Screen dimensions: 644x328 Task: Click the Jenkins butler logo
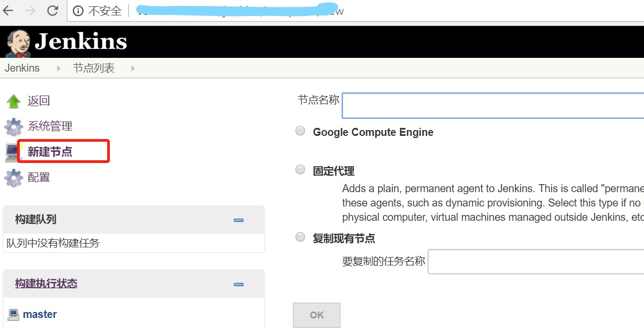pyautogui.click(x=18, y=43)
